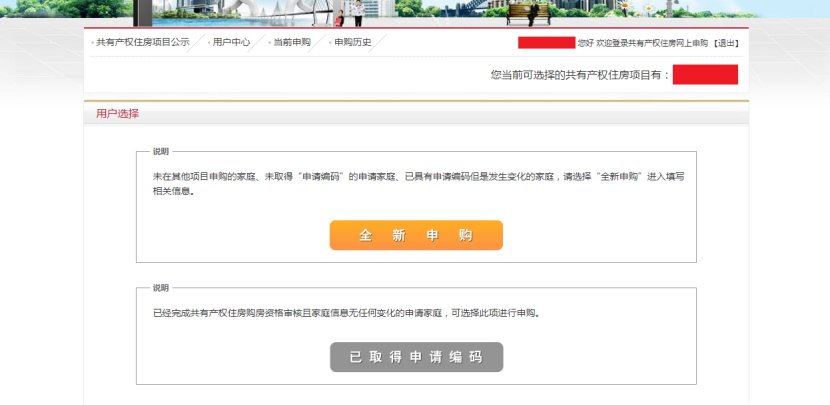Screen dimensions: 830x405
Task: Click the 说明 legend above 已取得申请编码
Action: (x=161, y=288)
